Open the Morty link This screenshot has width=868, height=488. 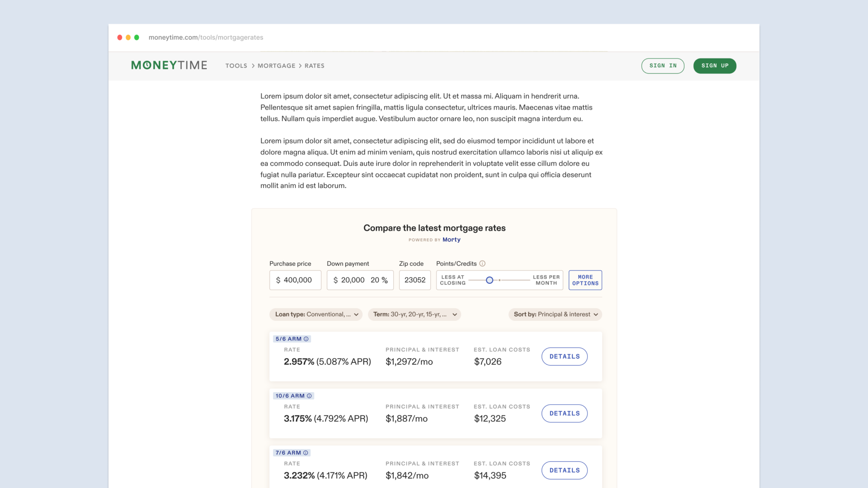(451, 239)
